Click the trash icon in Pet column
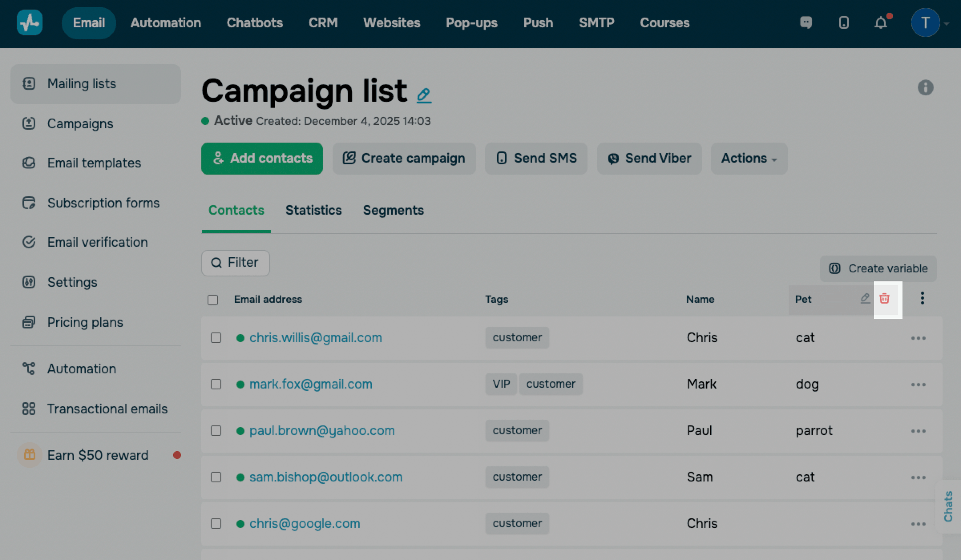 884,298
